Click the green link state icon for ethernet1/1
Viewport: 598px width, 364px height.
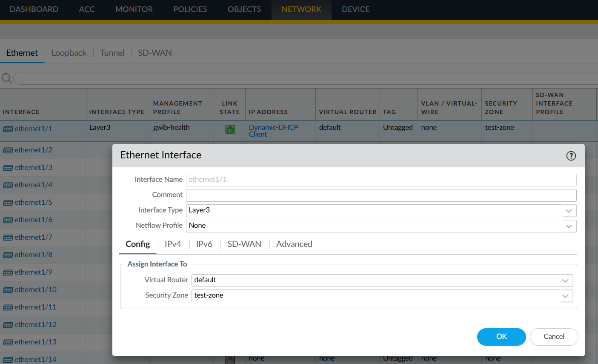(x=230, y=129)
